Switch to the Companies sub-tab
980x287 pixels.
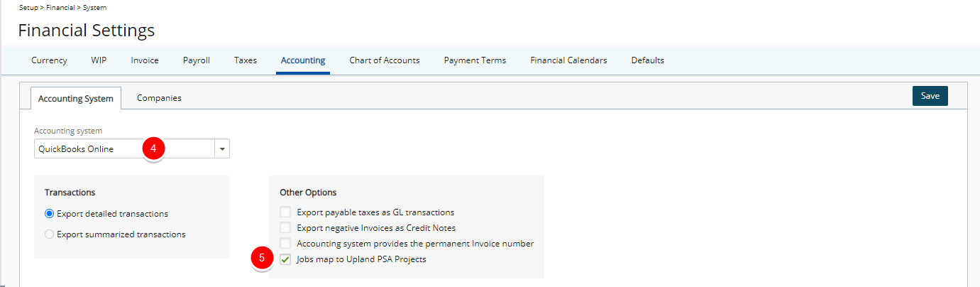(x=159, y=98)
